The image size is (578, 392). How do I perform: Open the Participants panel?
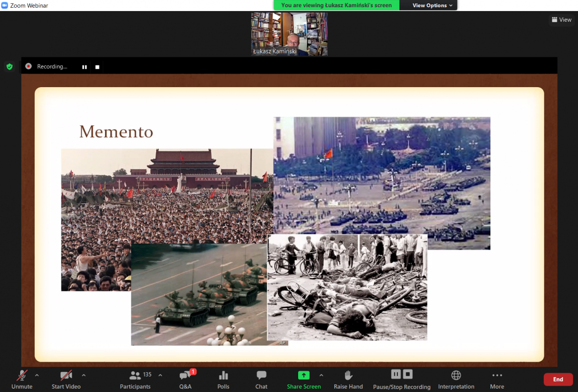tap(135, 379)
